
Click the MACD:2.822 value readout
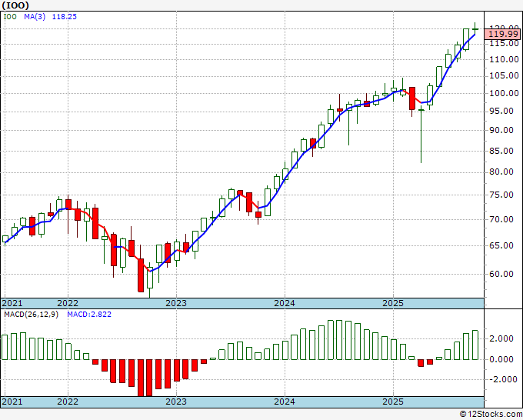pyautogui.click(x=89, y=315)
